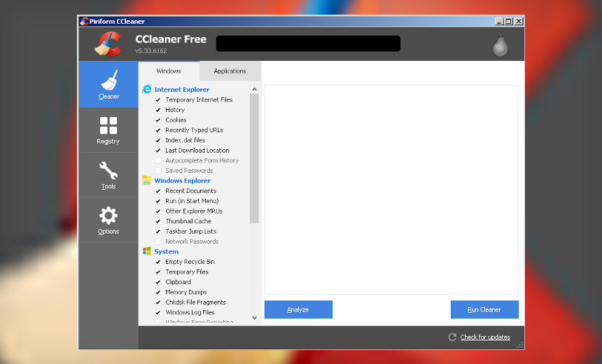Click the refresh icon beside Check for updates
602x364 pixels.
(452, 337)
